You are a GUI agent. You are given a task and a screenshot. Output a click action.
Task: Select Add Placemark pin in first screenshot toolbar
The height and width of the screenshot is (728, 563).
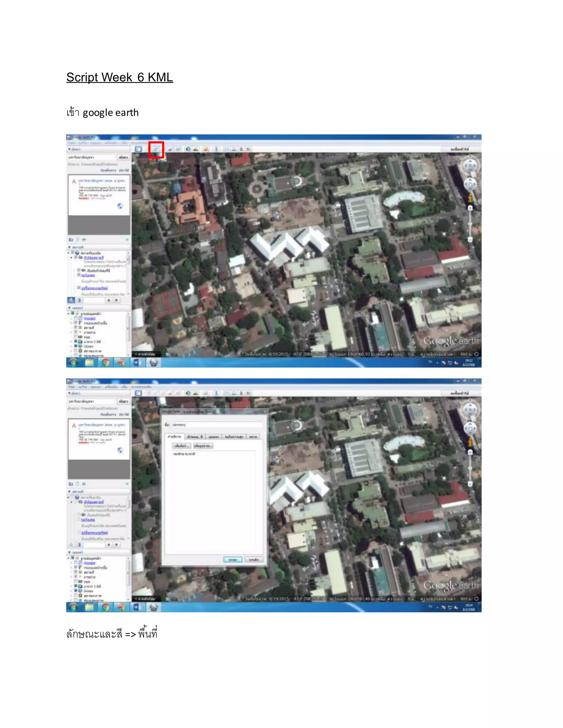click(x=148, y=149)
